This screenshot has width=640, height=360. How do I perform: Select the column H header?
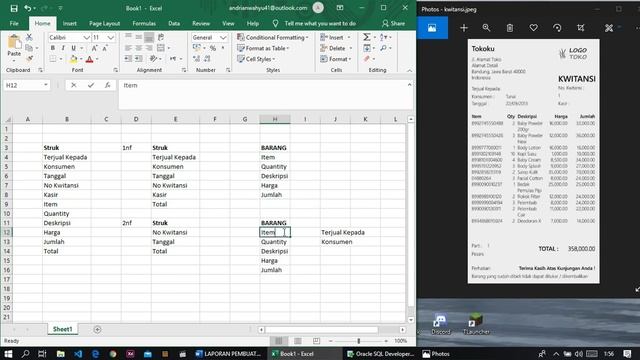(275, 119)
